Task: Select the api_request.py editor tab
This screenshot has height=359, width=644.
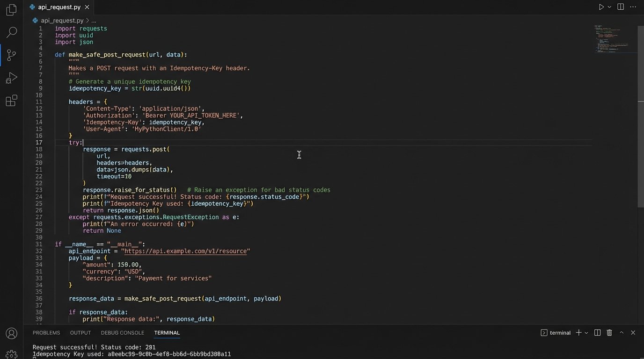Action: coord(59,7)
